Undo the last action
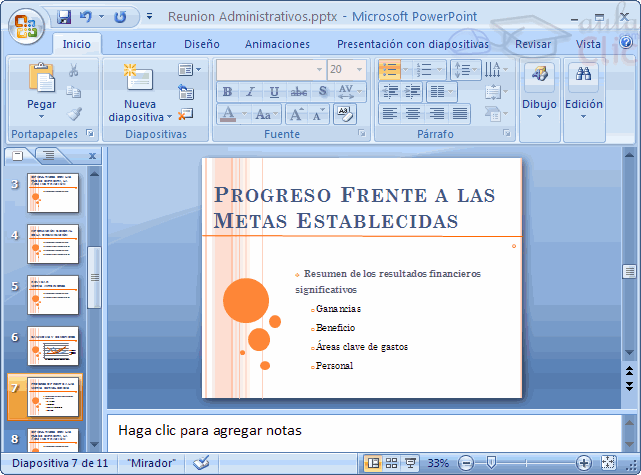The width and height of the screenshot is (641, 475). (x=86, y=17)
